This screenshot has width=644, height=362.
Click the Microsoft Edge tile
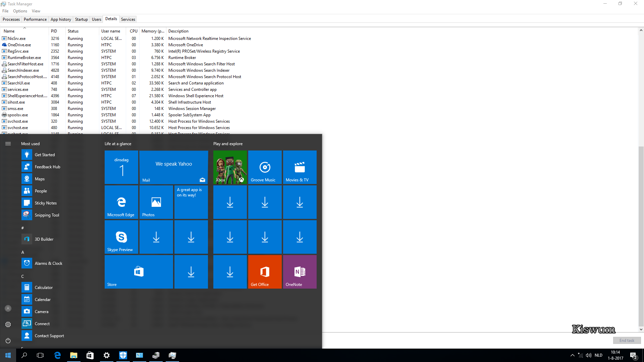coord(121,202)
